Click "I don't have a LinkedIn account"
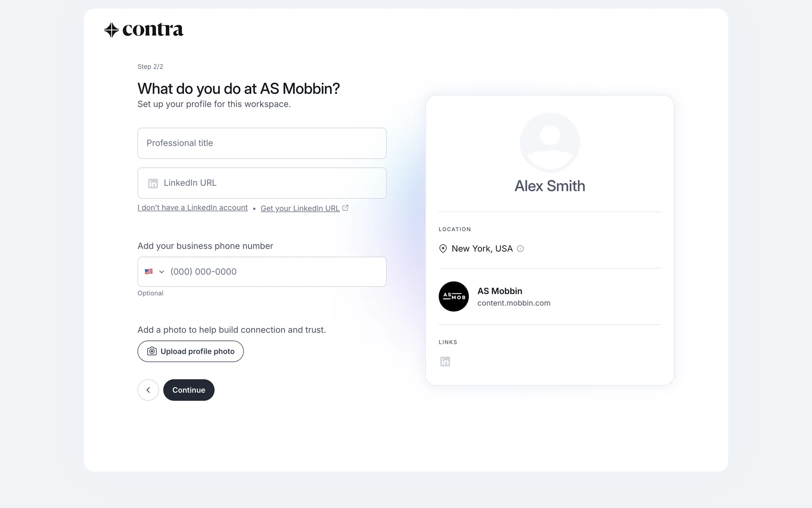The width and height of the screenshot is (812, 508). (x=192, y=208)
